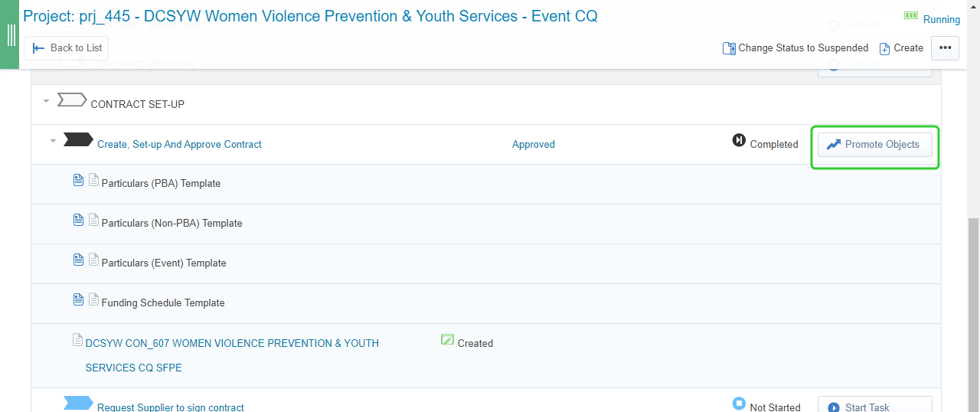The width and height of the screenshot is (980, 412).
Task: Open the Create, Set-up And Approve Contract link
Action: (179, 144)
